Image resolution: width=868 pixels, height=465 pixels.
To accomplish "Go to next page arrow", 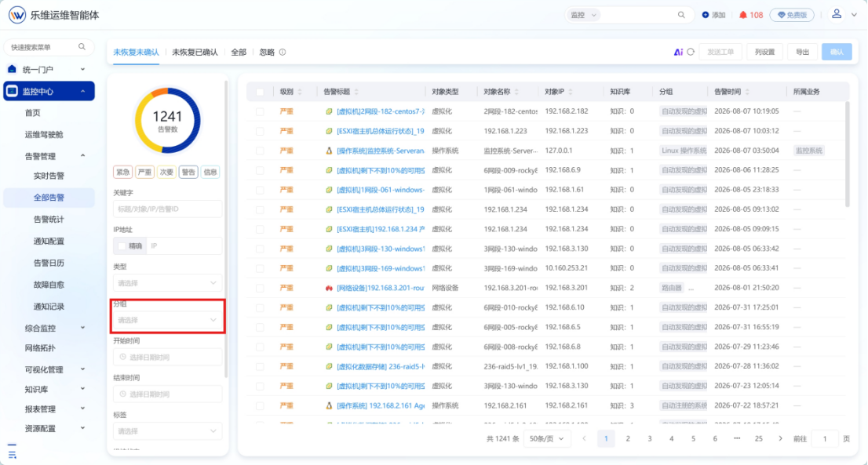I will coord(781,438).
